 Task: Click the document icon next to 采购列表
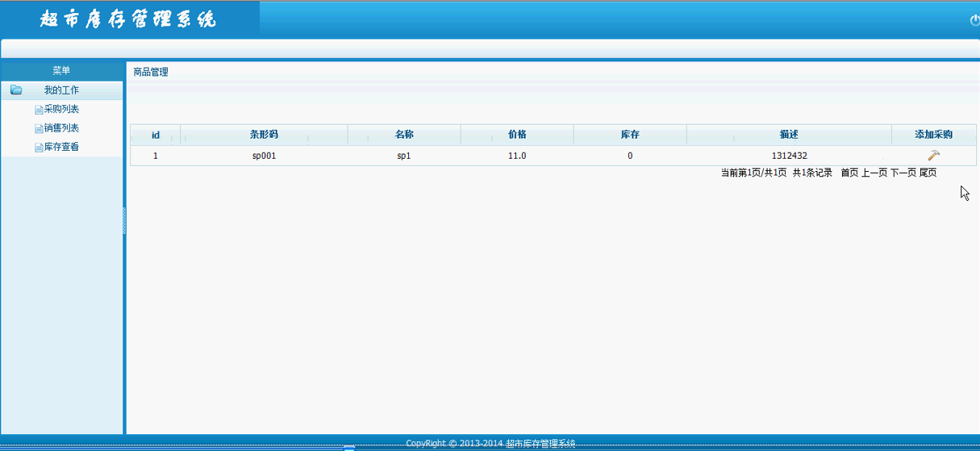click(39, 110)
